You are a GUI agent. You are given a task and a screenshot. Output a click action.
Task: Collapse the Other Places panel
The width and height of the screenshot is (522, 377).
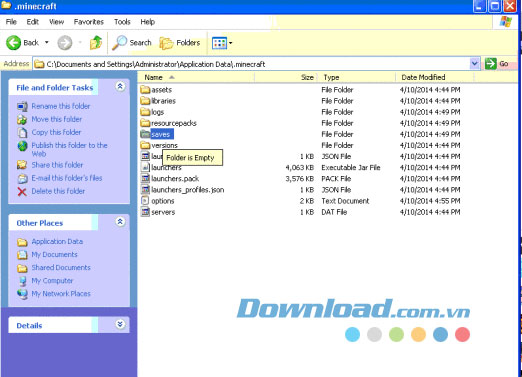[x=120, y=222]
